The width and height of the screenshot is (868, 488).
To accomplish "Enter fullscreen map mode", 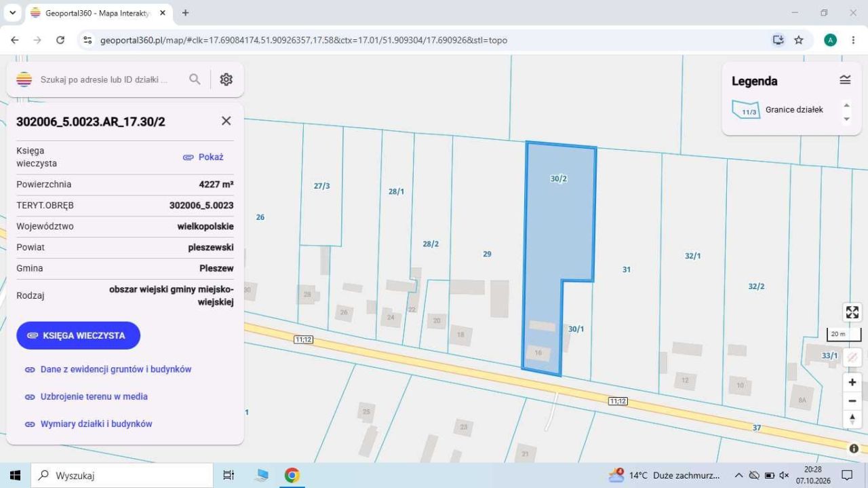I will coord(852,312).
